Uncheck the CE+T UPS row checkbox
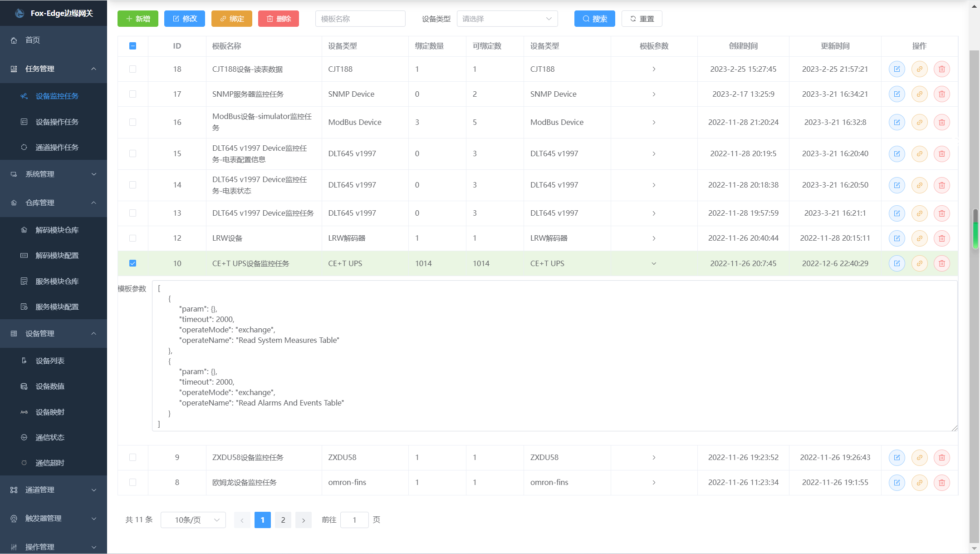 tap(132, 263)
